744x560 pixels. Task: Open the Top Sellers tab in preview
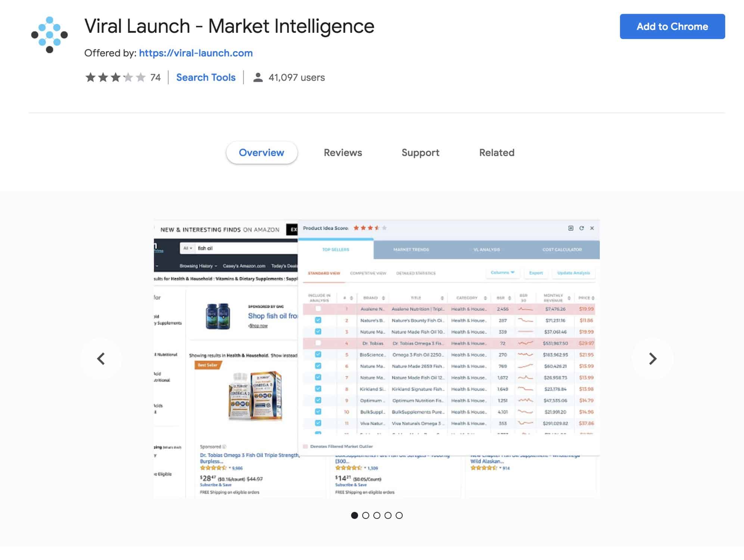click(x=336, y=249)
